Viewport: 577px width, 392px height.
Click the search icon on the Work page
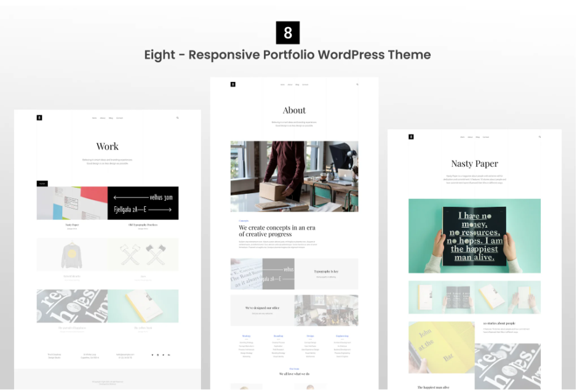(x=178, y=118)
